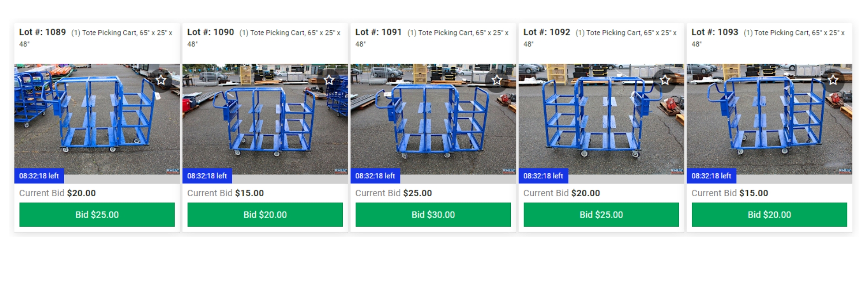
Task: Open Lot #: 1091 title link
Action: pos(378,32)
